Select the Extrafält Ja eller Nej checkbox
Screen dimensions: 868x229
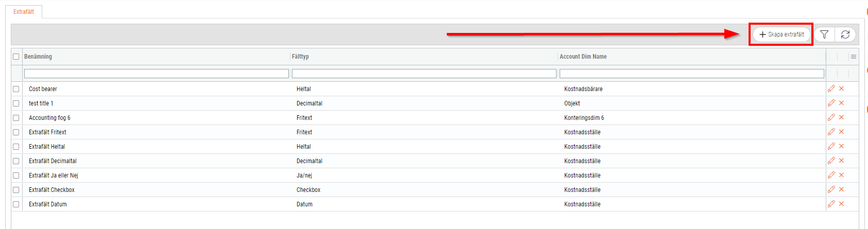click(x=16, y=175)
